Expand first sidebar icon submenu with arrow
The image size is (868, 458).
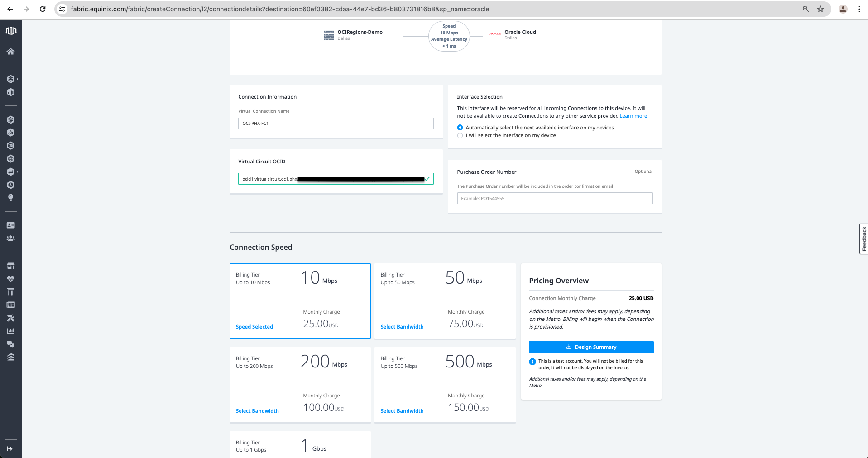click(17, 79)
